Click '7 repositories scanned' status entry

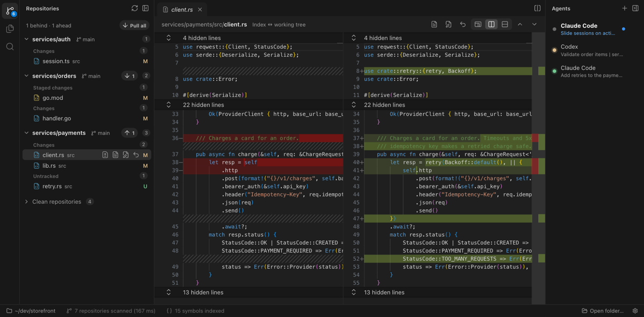click(111, 311)
